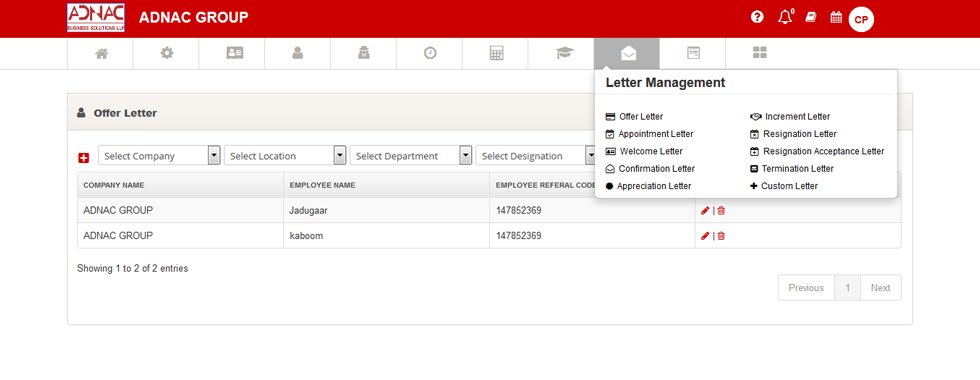Click the book icon in header
Image resolution: width=980 pixels, height=380 pixels.
click(811, 18)
